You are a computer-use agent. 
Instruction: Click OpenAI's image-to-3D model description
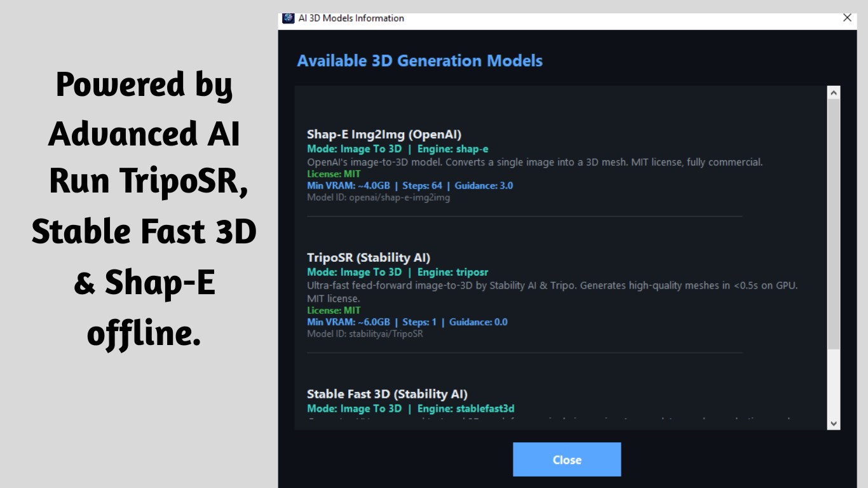click(x=534, y=162)
